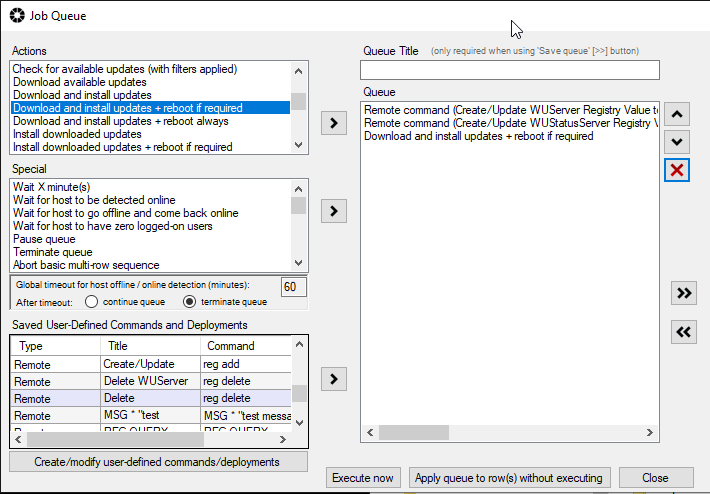Select 'Download and install updates + reboot if required' action

150,108
